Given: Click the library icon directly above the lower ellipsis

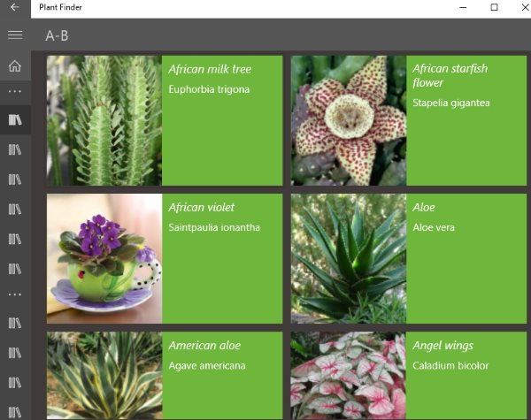Looking at the screenshot, I should (15, 269).
